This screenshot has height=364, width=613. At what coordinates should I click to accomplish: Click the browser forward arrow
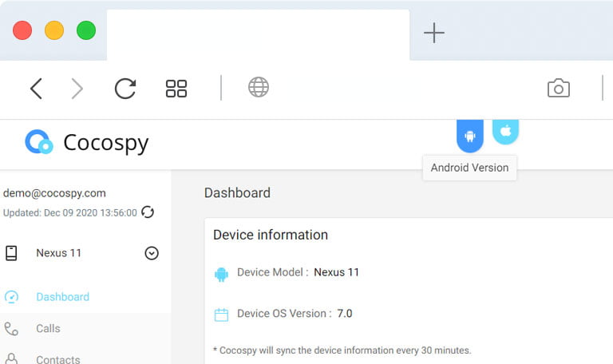[x=77, y=89]
